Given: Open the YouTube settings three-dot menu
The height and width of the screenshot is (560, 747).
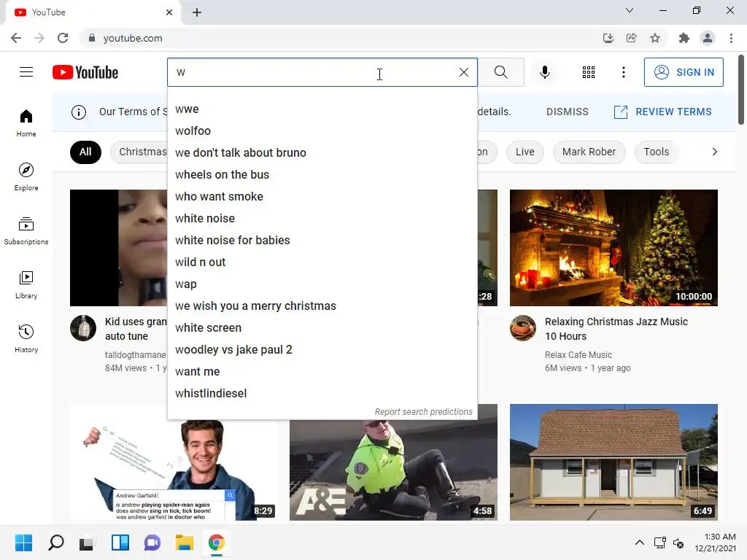Looking at the screenshot, I should (x=623, y=72).
